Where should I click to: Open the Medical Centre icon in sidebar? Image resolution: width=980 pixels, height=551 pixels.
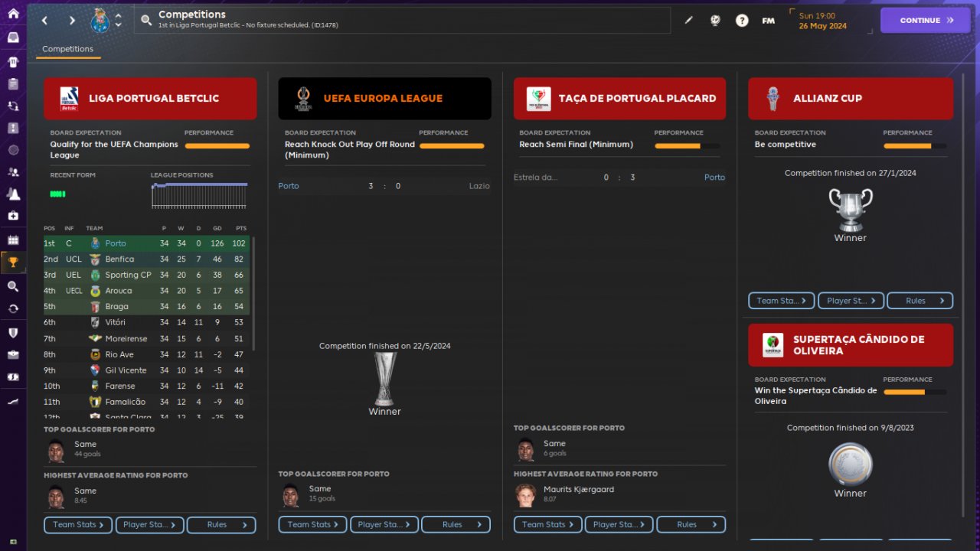13,217
